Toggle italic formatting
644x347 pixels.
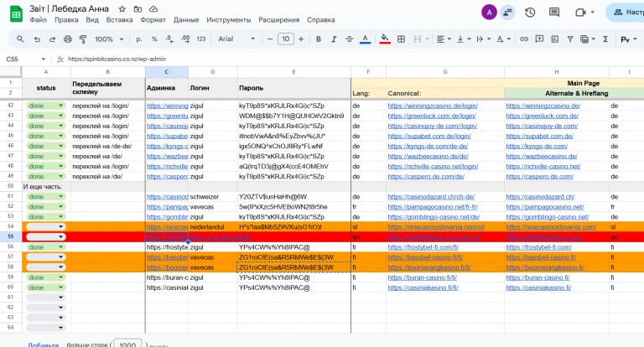pos(335,39)
